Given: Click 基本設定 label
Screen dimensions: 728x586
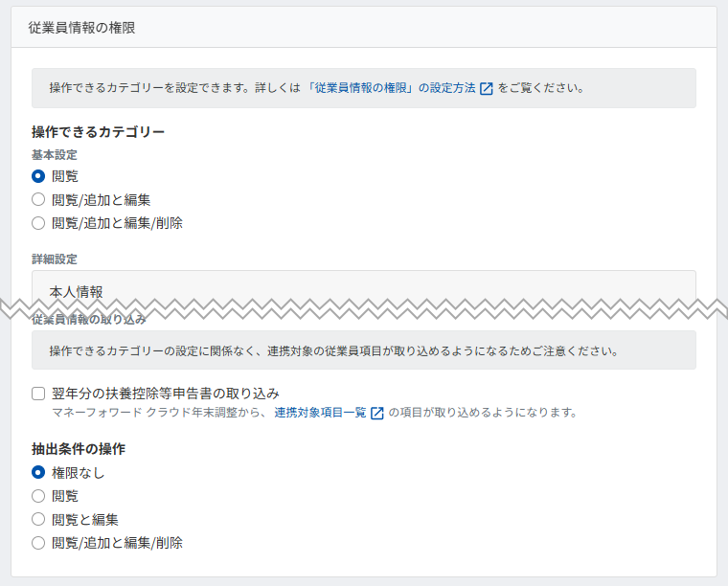Looking at the screenshot, I should pyautogui.click(x=55, y=155).
